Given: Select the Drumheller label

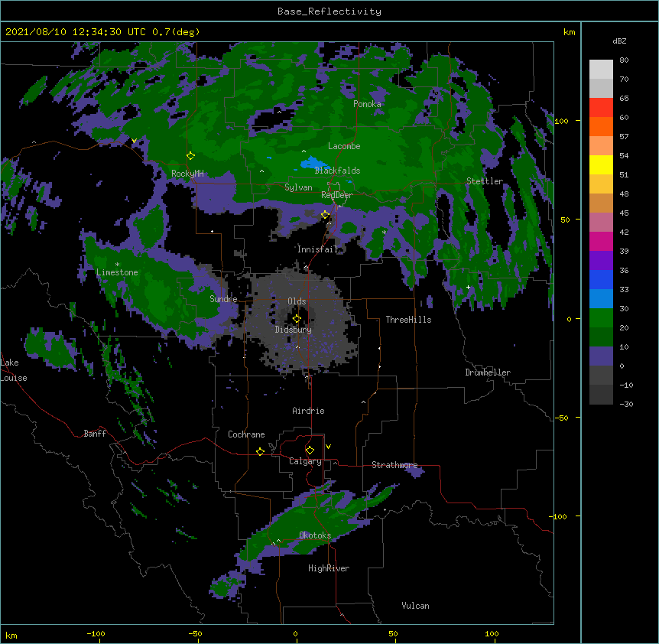Looking at the screenshot, I should click(x=488, y=372).
